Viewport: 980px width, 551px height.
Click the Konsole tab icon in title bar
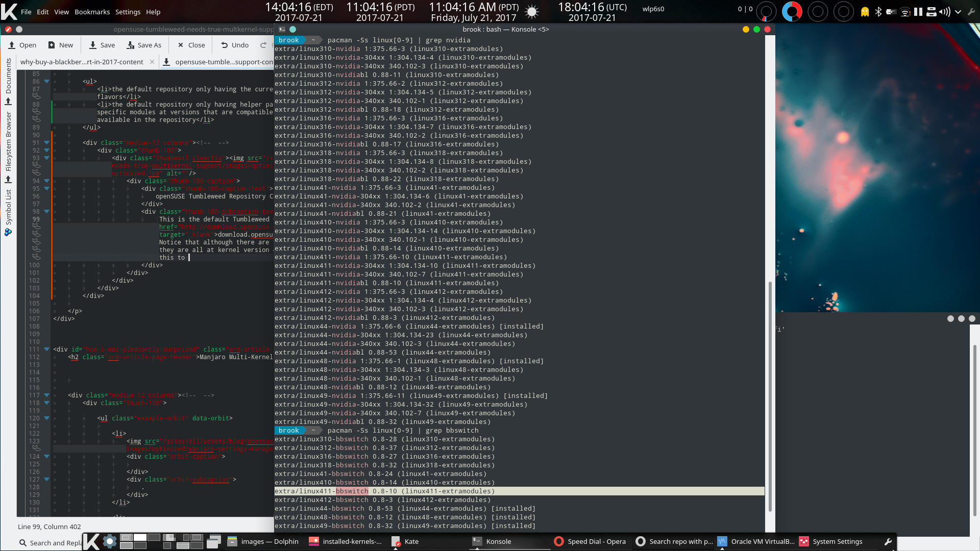coord(282,30)
